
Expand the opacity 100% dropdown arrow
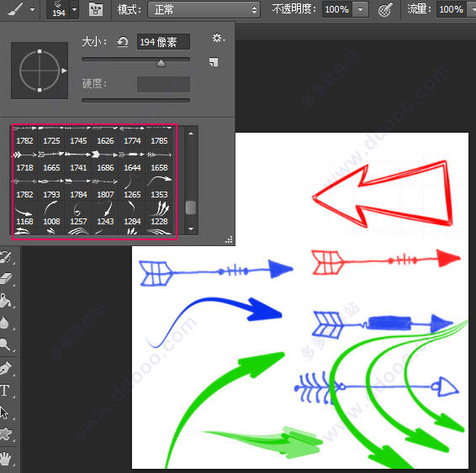click(x=360, y=10)
